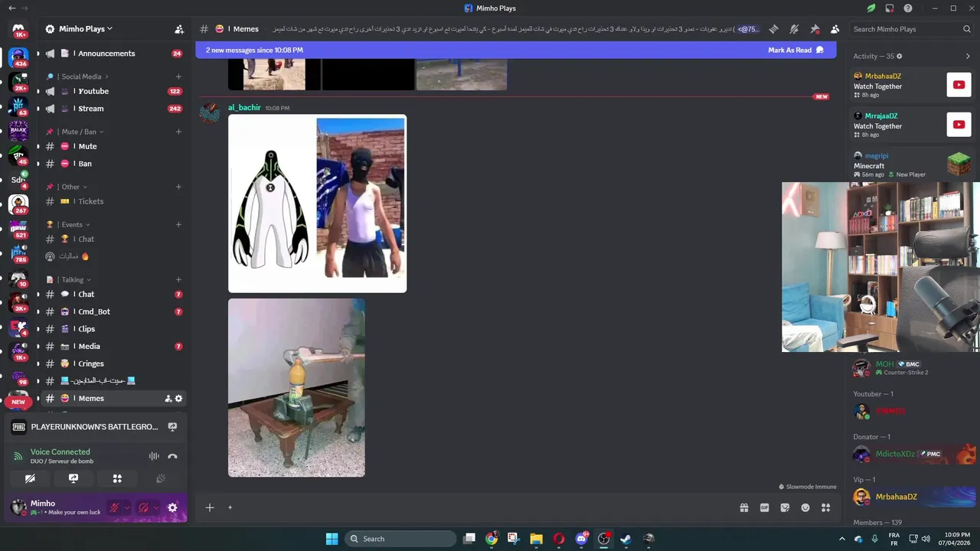Add channel to Talking category

pos(178,279)
